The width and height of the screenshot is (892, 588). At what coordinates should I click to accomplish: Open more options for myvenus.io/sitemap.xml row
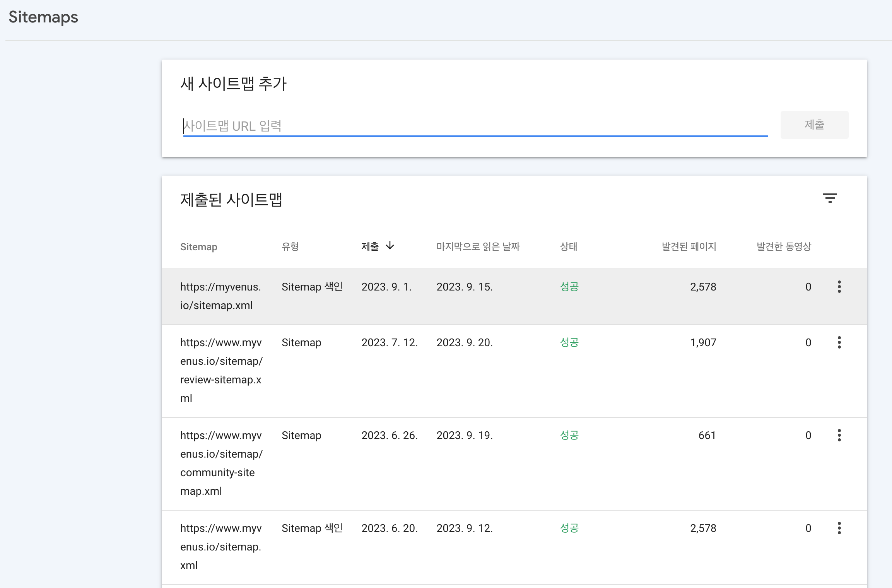[x=839, y=287]
